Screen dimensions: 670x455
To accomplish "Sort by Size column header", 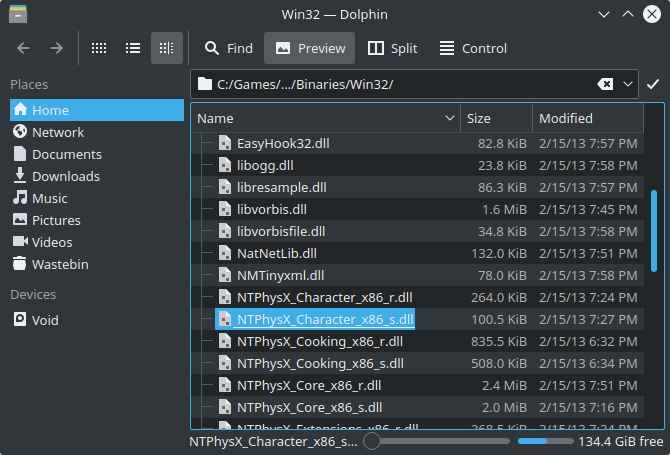I will 497,118.
